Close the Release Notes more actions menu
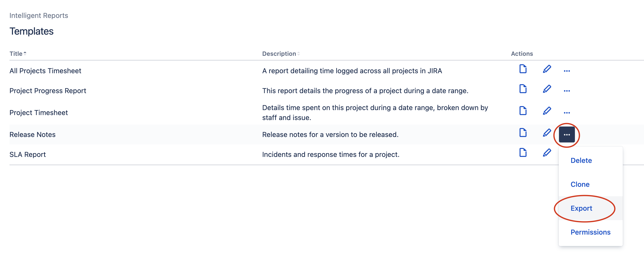Screen dimensions: 644x262 (x=567, y=135)
